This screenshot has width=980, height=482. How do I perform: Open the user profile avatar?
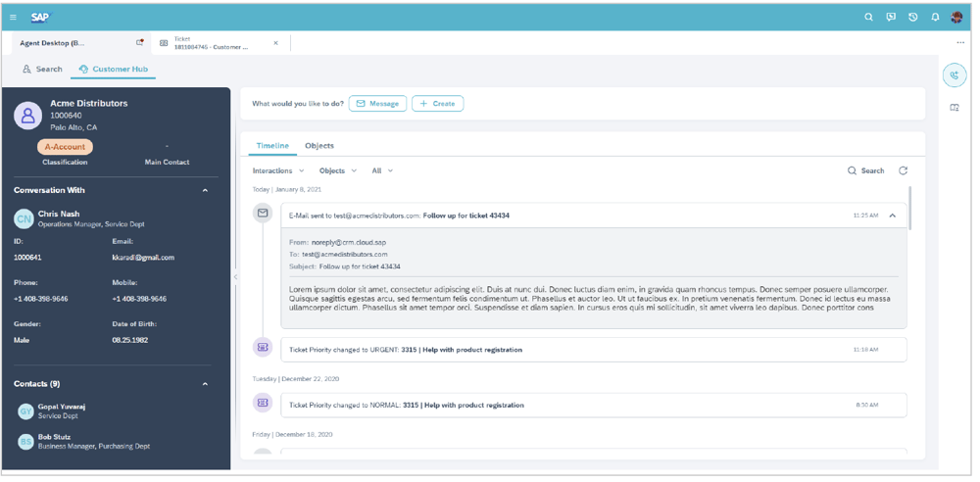(956, 18)
